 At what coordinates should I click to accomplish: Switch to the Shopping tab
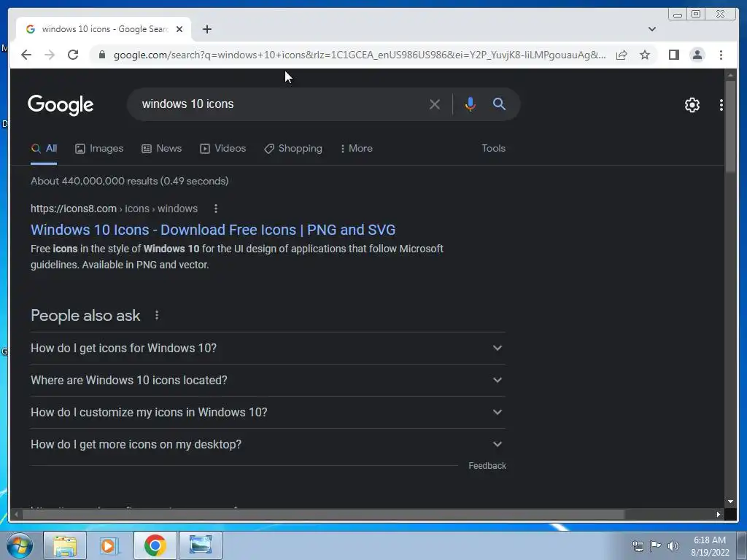(293, 149)
